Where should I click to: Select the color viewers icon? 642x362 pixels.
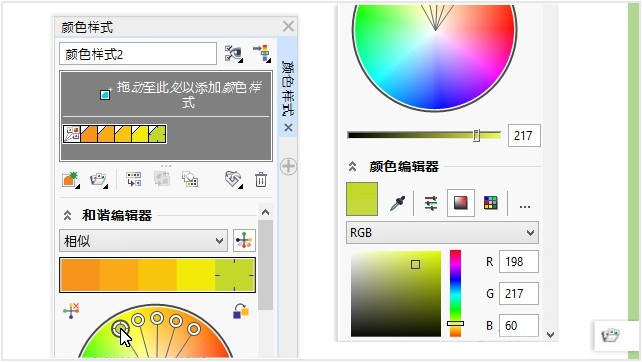click(x=461, y=202)
